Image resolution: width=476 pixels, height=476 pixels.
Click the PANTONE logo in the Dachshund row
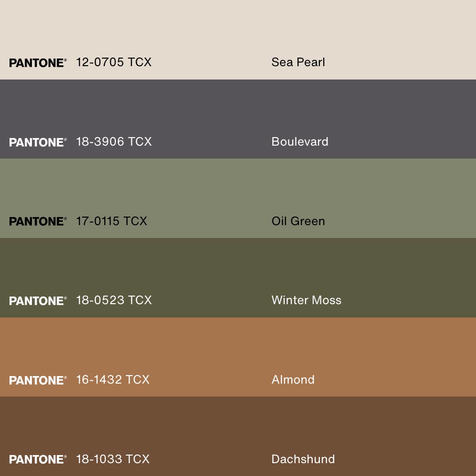click(x=38, y=459)
